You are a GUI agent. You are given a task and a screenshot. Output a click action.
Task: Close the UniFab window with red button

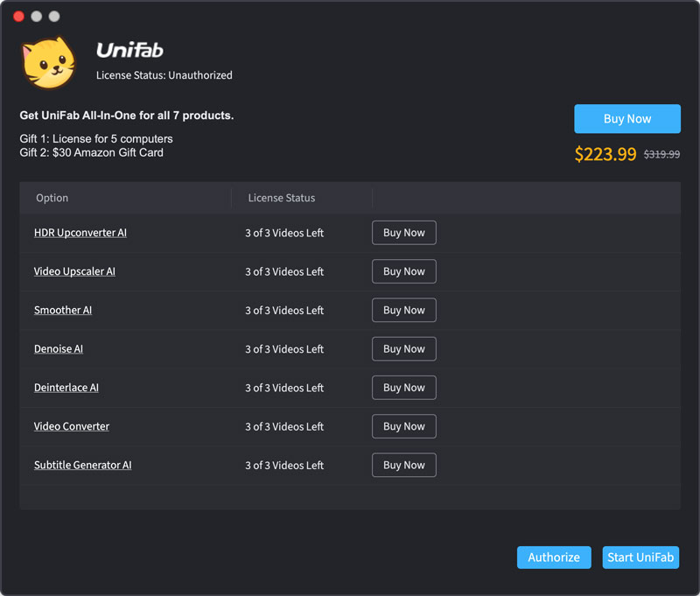point(18,17)
